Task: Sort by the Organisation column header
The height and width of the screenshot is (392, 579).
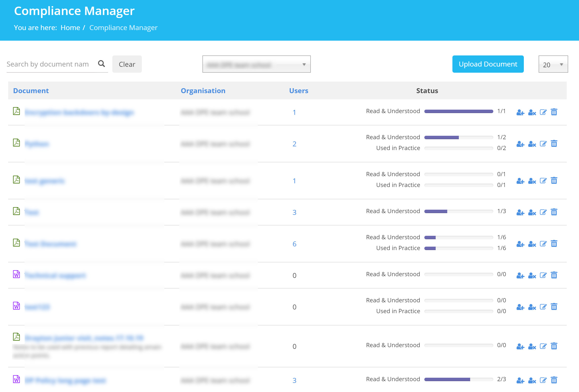Action: coord(203,91)
